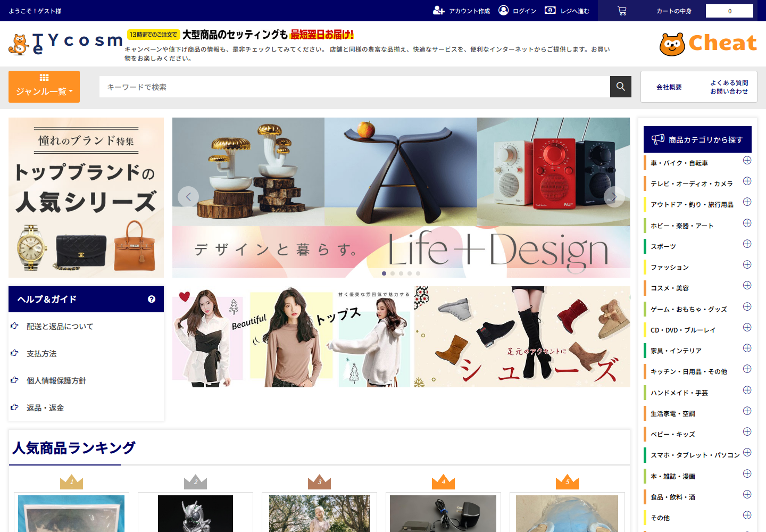The image size is (766, 532).
Task: Open the シューズ boots banner
Action: [522, 337]
